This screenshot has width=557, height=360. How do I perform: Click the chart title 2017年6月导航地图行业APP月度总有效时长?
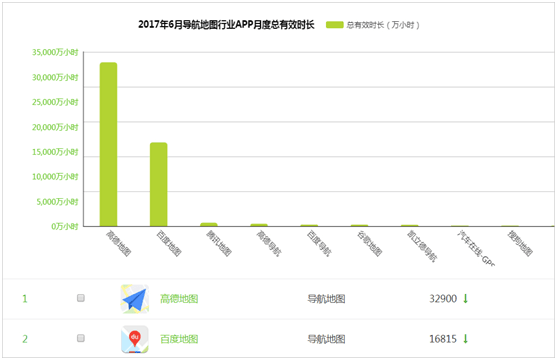(x=226, y=25)
